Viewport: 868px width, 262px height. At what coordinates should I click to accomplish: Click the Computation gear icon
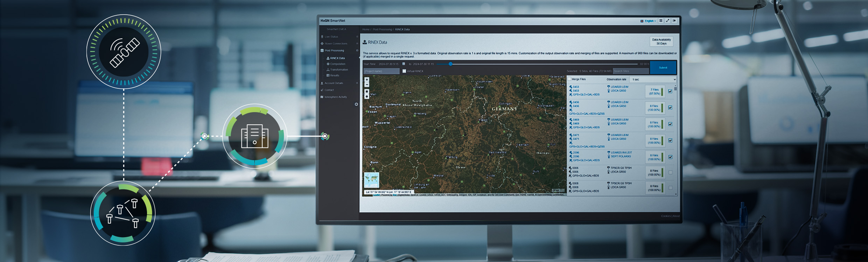328,64
